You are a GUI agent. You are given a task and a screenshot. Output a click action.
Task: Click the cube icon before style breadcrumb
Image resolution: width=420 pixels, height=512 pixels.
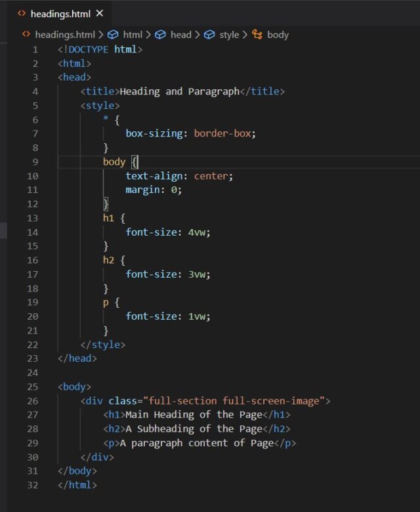209,35
